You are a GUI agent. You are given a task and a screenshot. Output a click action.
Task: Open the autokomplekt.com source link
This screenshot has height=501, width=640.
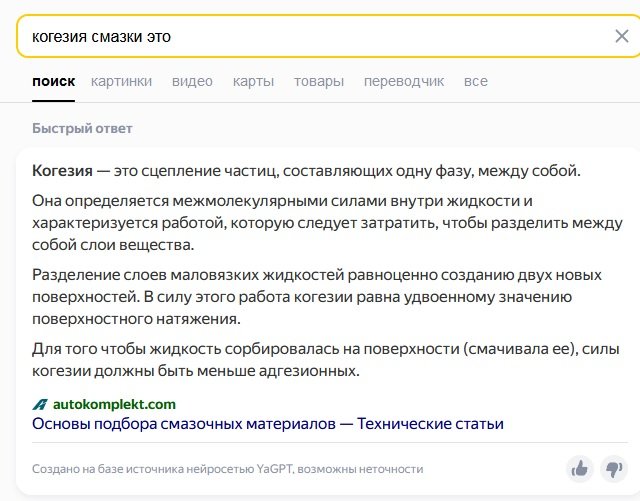point(114,404)
